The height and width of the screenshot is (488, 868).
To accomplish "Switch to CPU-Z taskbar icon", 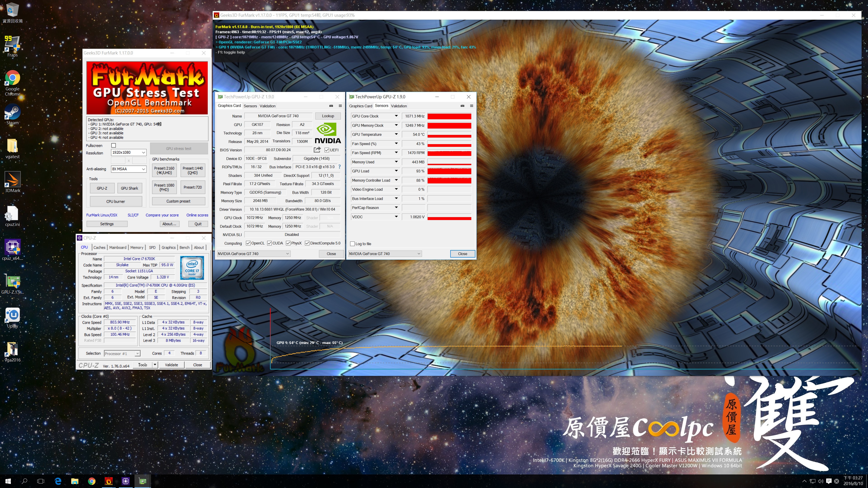I will (126, 481).
